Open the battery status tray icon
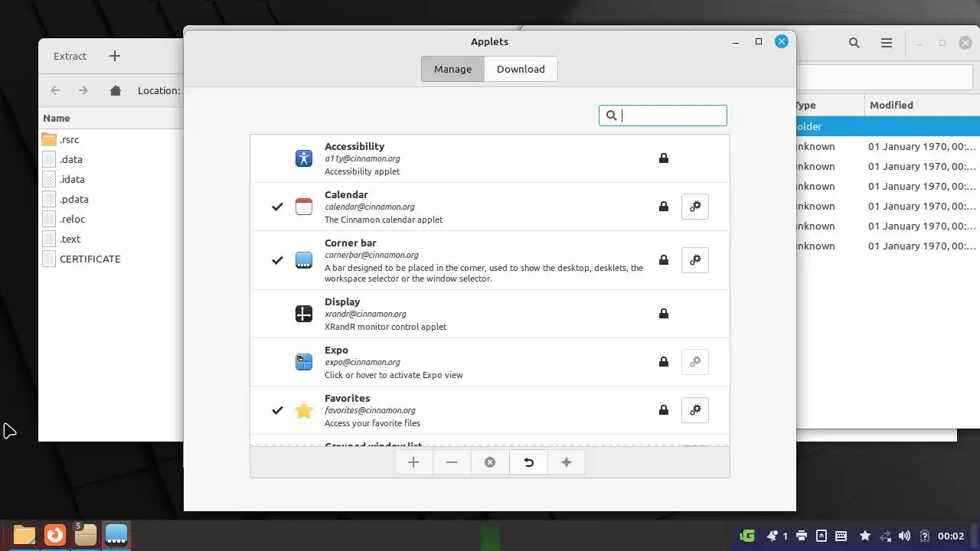980x551 pixels. pyautogui.click(x=924, y=536)
